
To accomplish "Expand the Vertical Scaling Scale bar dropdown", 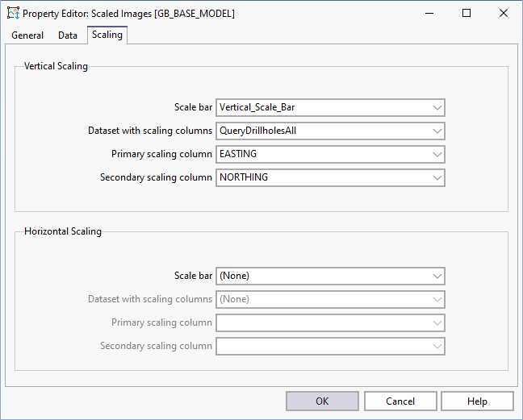I will 437,107.
